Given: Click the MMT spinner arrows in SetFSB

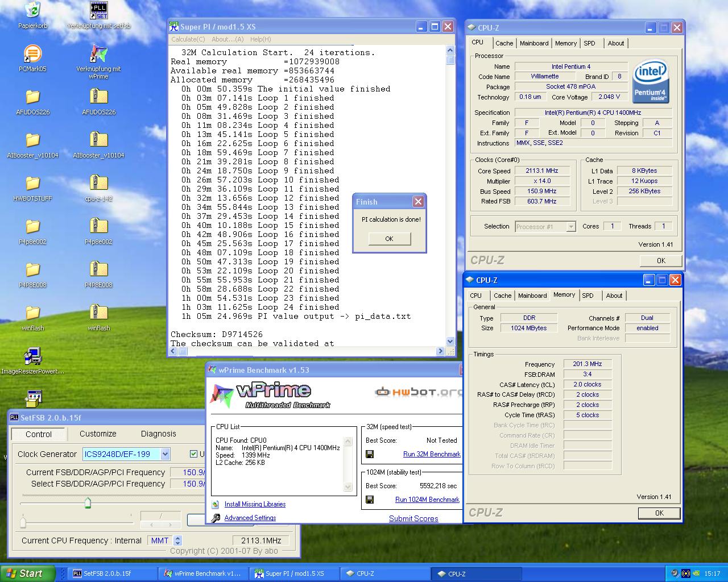Looking at the screenshot, I should pos(177,541).
